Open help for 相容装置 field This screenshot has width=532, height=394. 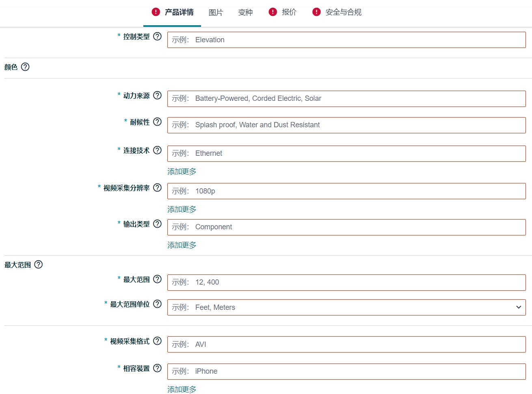pyautogui.click(x=157, y=368)
